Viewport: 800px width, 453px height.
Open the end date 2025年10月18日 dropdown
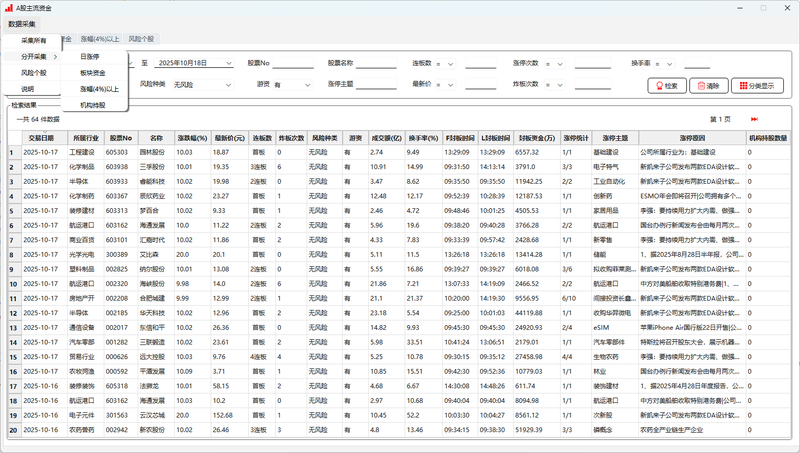[x=229, y=63]
